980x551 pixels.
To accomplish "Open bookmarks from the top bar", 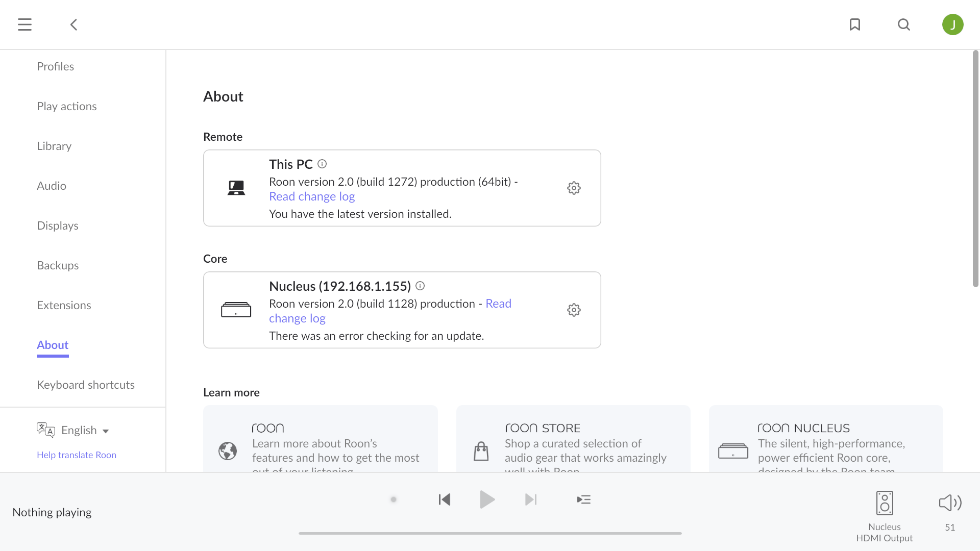I will [855, 24].
